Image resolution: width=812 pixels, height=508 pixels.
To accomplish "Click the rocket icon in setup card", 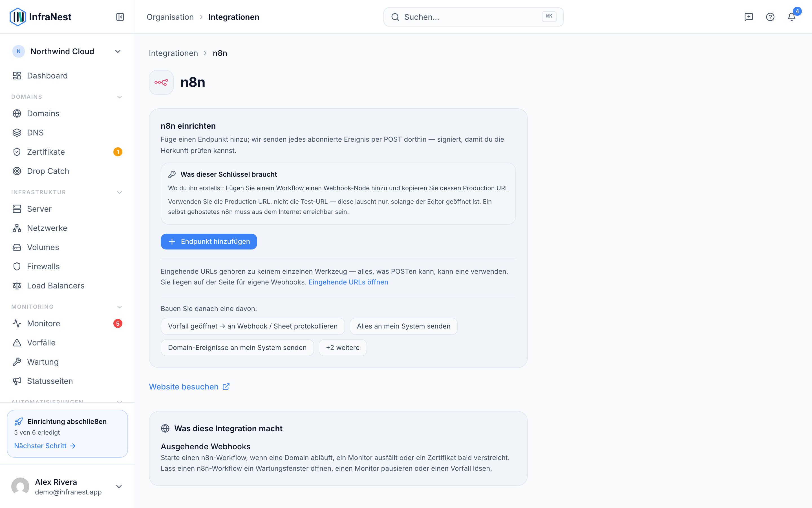I will (19, 421).
